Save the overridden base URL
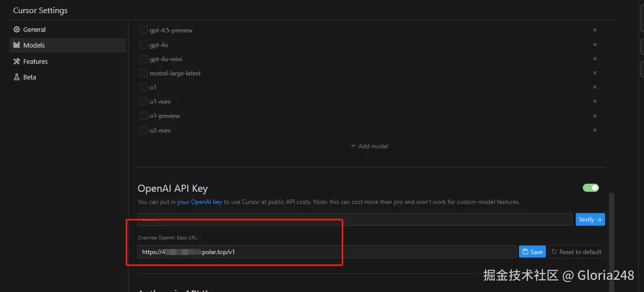 pos(532,252)
